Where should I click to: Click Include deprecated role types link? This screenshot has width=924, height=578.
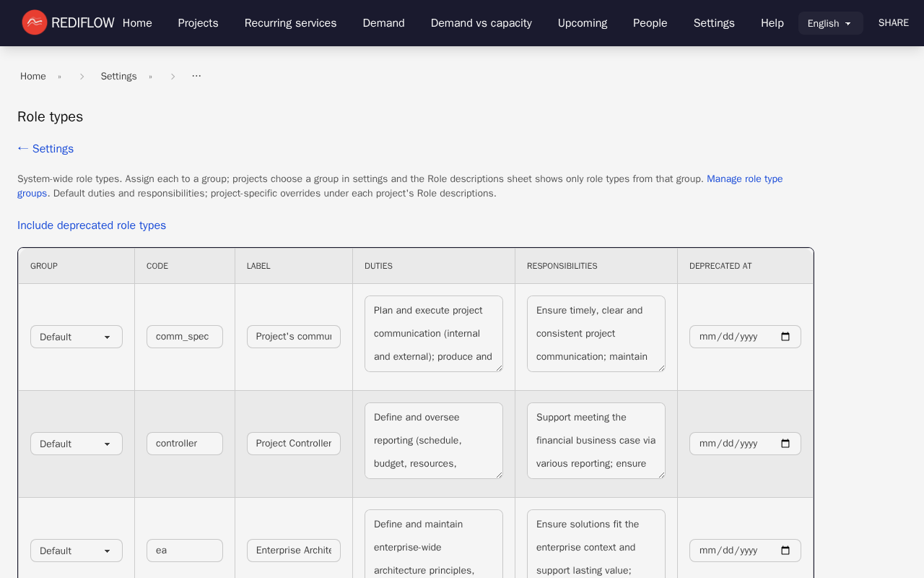[92, 225]
